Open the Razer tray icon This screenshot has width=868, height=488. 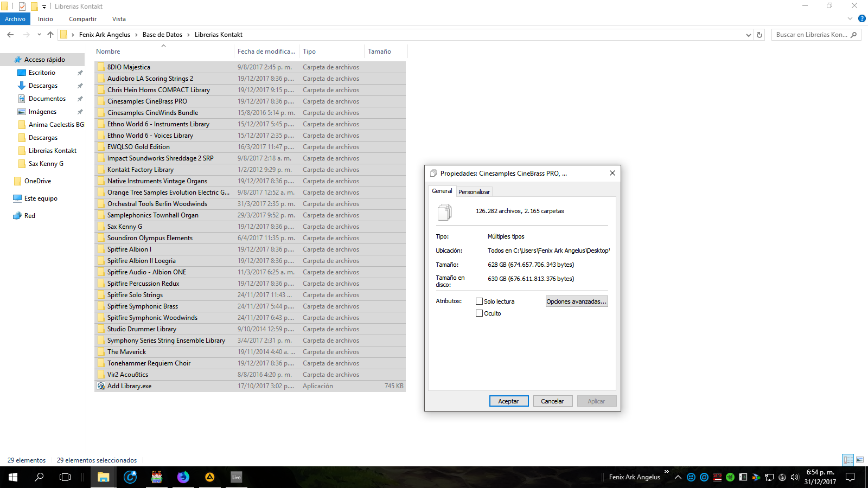[730, 477]
